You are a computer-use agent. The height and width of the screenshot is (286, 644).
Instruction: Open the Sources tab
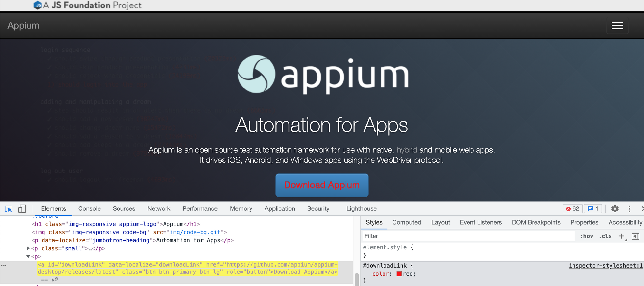point(124,209)
